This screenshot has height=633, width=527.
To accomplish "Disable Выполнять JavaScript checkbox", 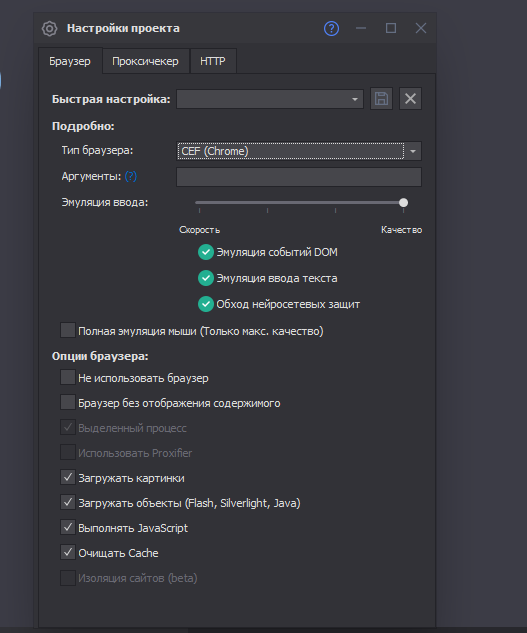I will pyautogui.click(x=68, y=528).
